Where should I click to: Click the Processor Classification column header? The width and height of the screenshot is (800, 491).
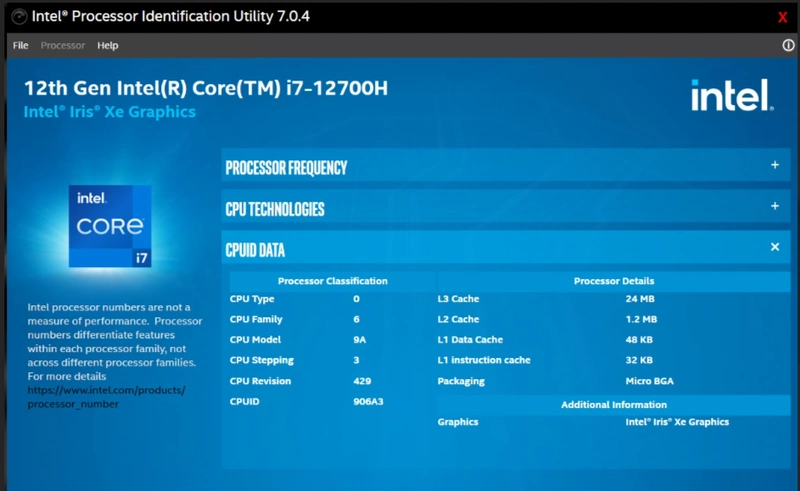(333, 281)
